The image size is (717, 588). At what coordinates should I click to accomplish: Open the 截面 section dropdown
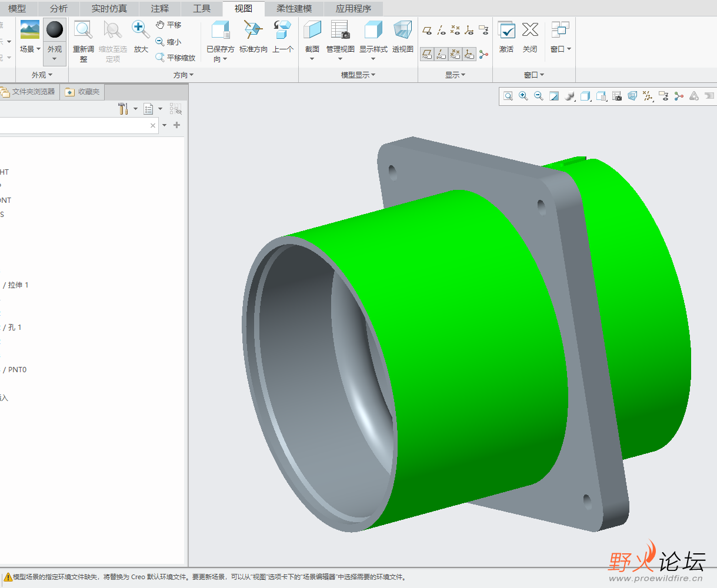click(x=312, y=59)
